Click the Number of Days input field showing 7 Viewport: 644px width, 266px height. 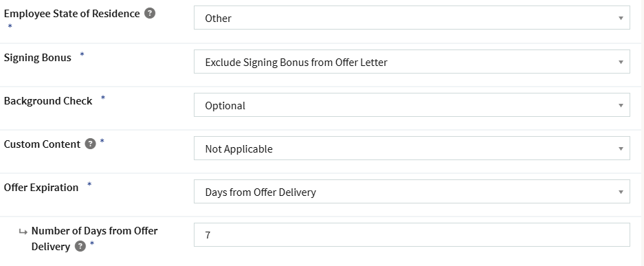(x=412, y=235)
